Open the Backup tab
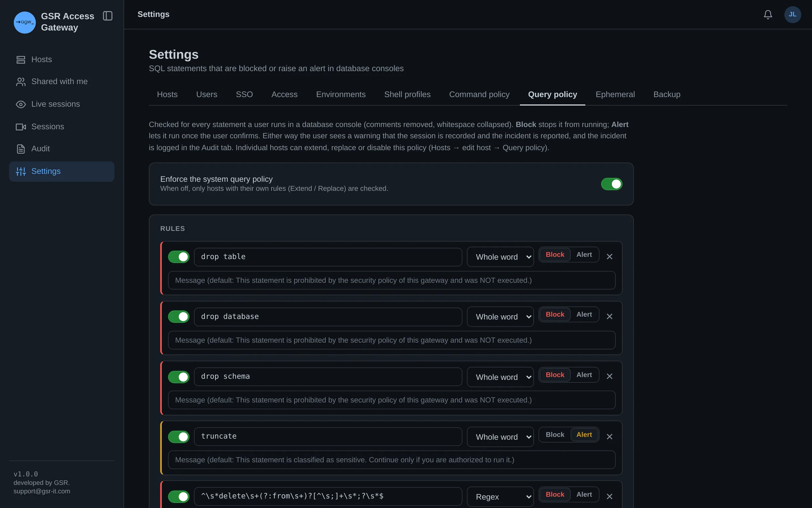Viewport: 812px width, 508px height. tap(667, 94)
